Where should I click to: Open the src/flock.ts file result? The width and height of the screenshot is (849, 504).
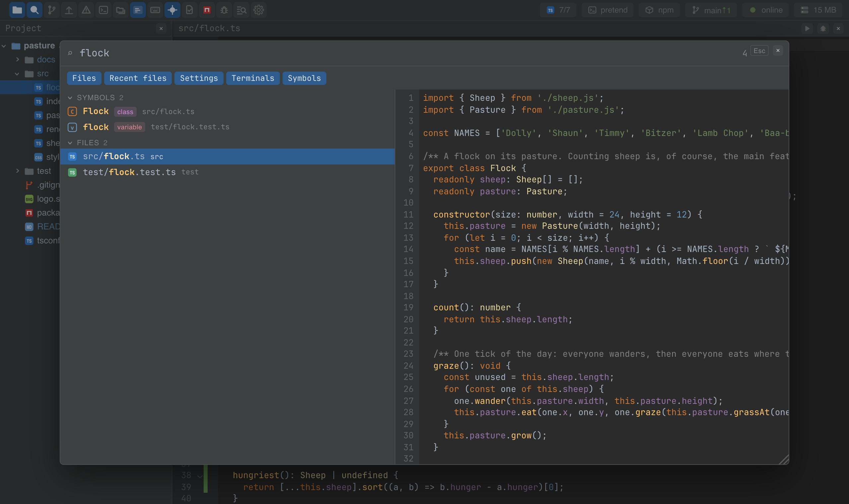[x=228, y=157]
